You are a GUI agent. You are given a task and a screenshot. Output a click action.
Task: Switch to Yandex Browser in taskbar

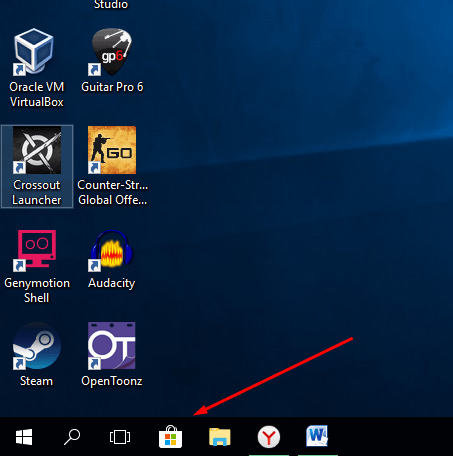click(x=269, y=437)
